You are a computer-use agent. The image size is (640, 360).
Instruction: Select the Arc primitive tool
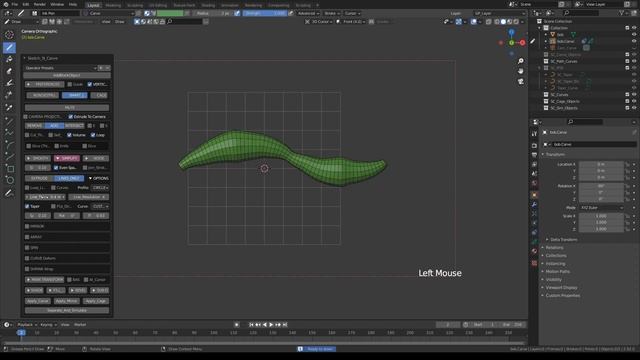point(9,144)
